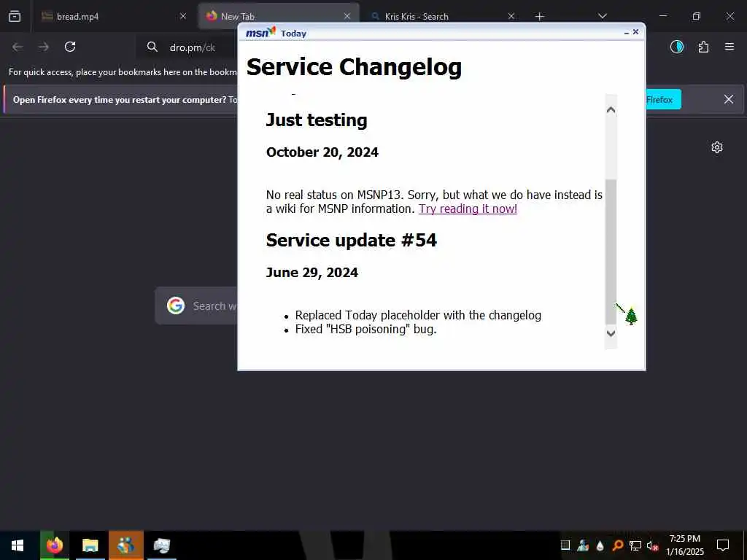This screenshot has height=560, width=747.
Task: Minimize the MSN Today window
Action: (x=627, y=32)
